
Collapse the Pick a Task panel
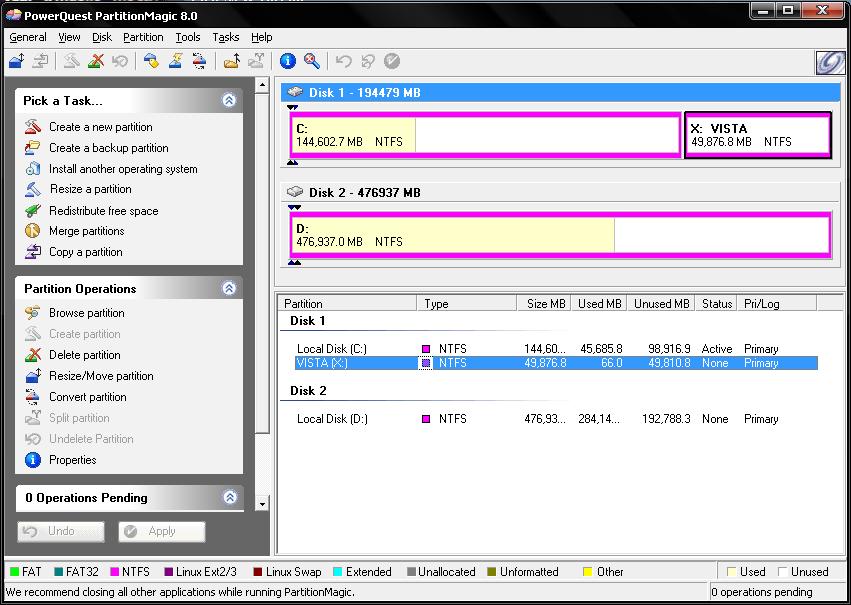(x=229, y=100)
